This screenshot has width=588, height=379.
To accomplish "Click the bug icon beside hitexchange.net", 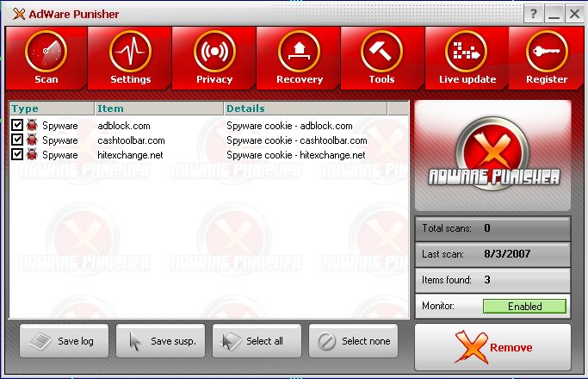I will [x=32, y=154].
